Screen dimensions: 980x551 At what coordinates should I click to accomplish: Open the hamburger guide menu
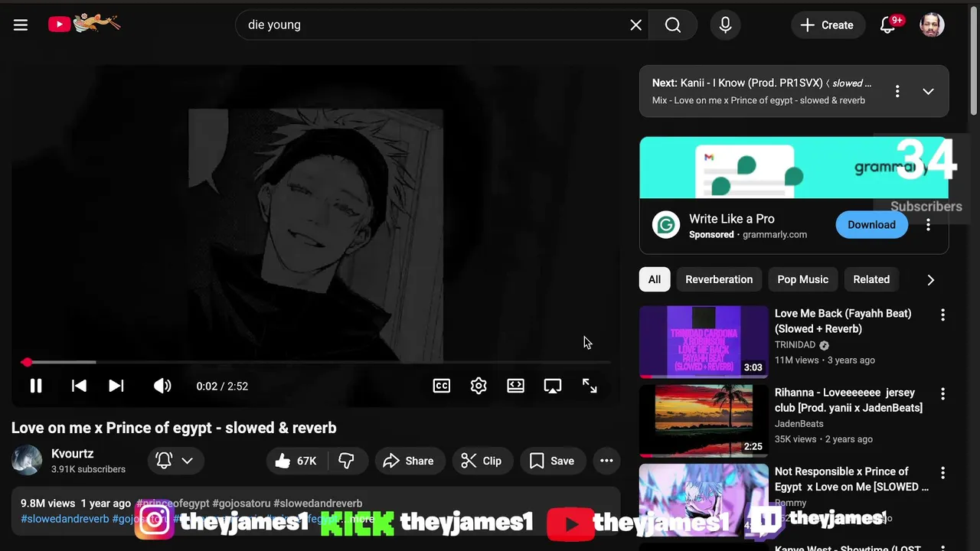click(x=21, y=24)
